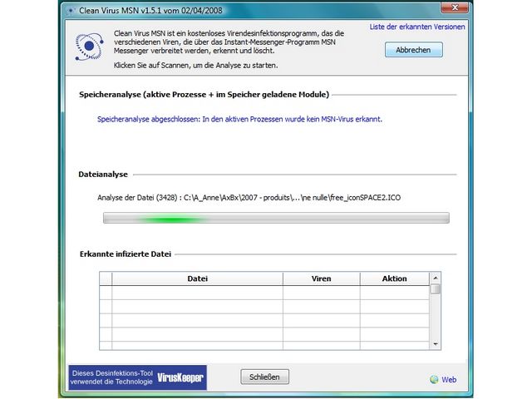Click the table scrollbar up arrow
The height and width of the screenshot is (399, 532).
(436, 278)
